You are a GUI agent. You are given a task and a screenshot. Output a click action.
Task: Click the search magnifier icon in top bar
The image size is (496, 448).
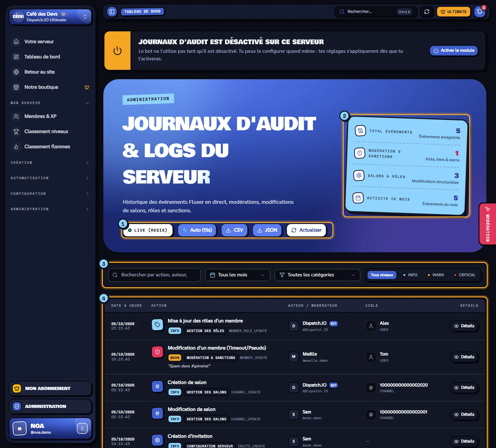tap(342, 12)
